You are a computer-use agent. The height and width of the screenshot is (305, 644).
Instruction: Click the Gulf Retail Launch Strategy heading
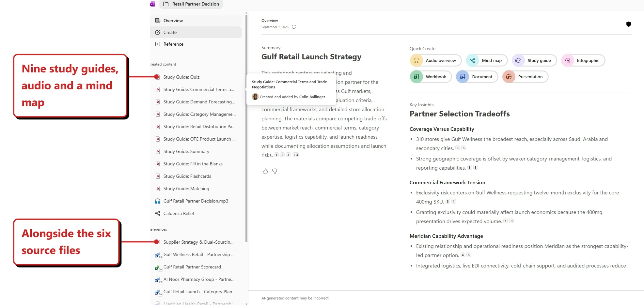click(311, 57)
